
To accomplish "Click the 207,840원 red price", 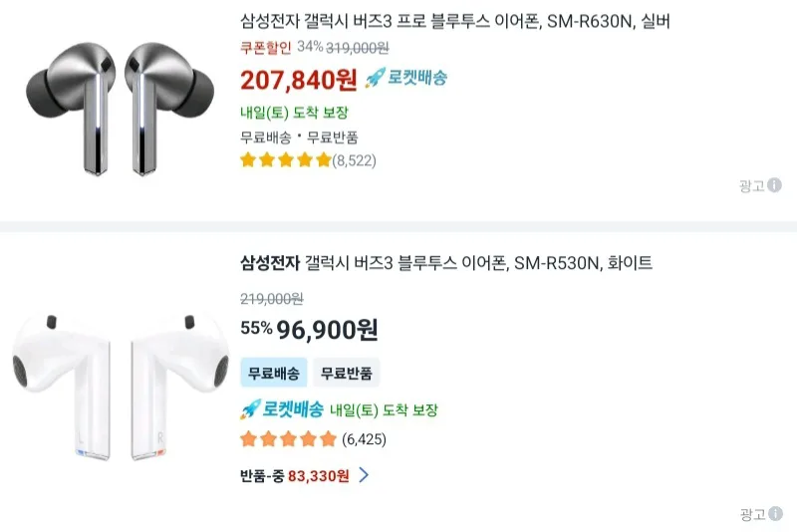I will point(299,80).
